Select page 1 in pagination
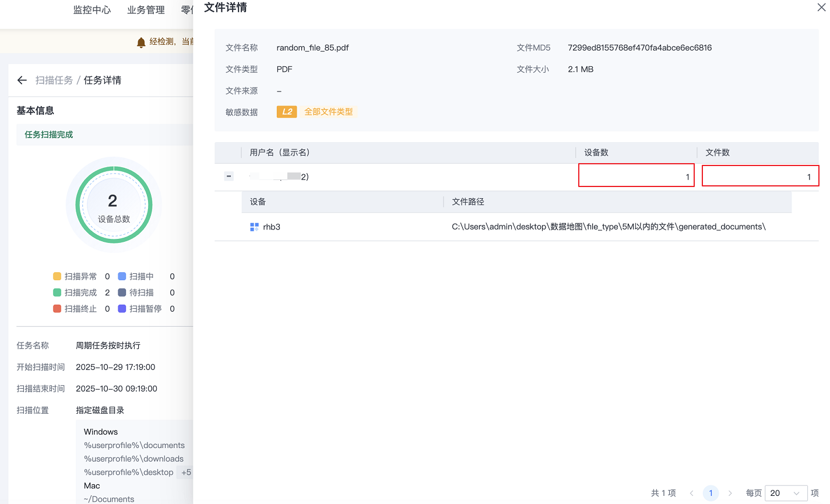The height and width of the screenshot is (504, 830). click(711, 493)
